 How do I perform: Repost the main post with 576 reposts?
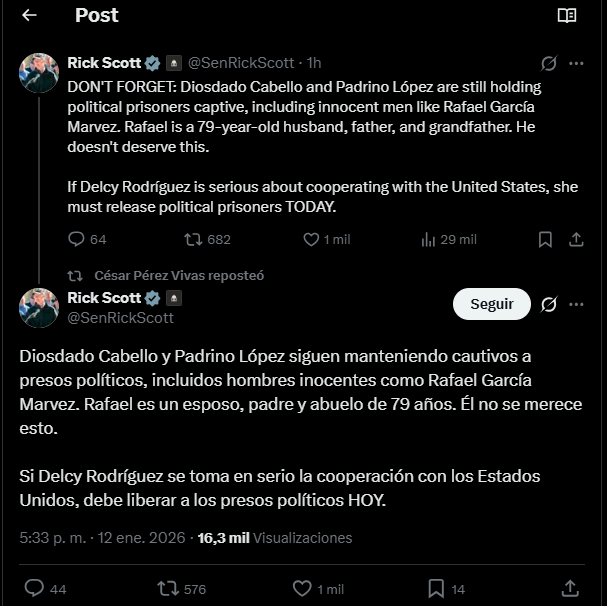[167, 588]
